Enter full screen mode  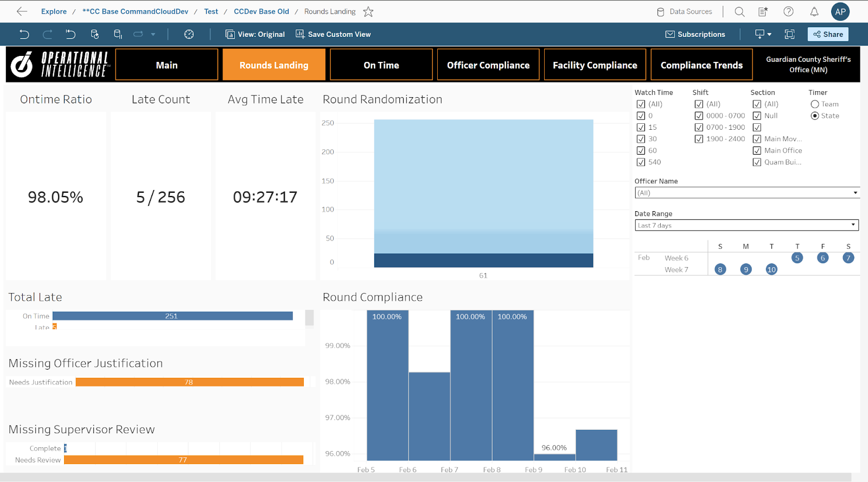[789, 34]
